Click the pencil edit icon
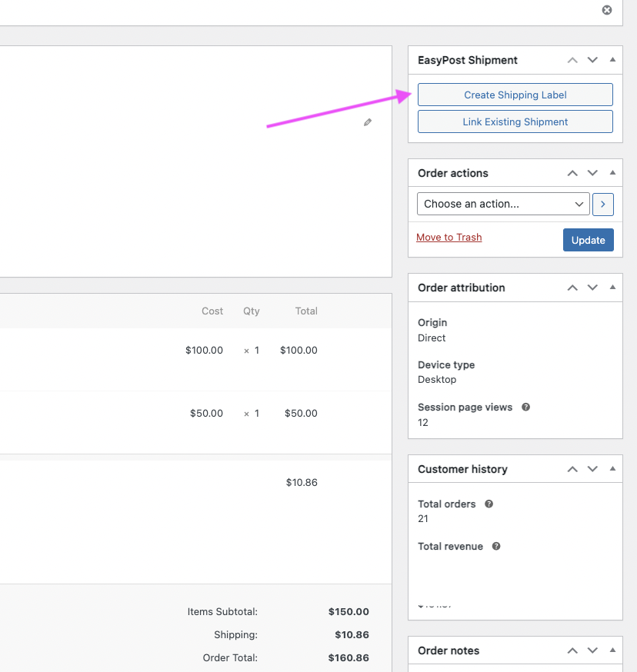The image size is (637, 672). click(368, 122)
